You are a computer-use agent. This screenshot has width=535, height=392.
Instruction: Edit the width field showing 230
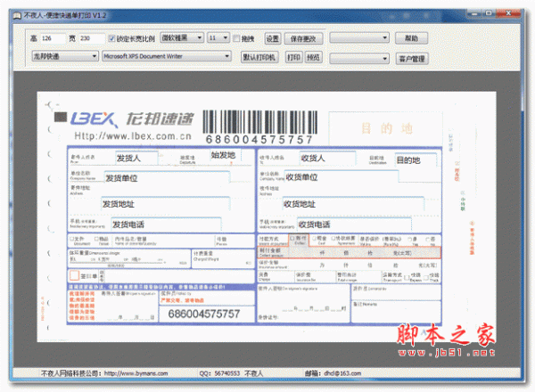tap(92, 38)
